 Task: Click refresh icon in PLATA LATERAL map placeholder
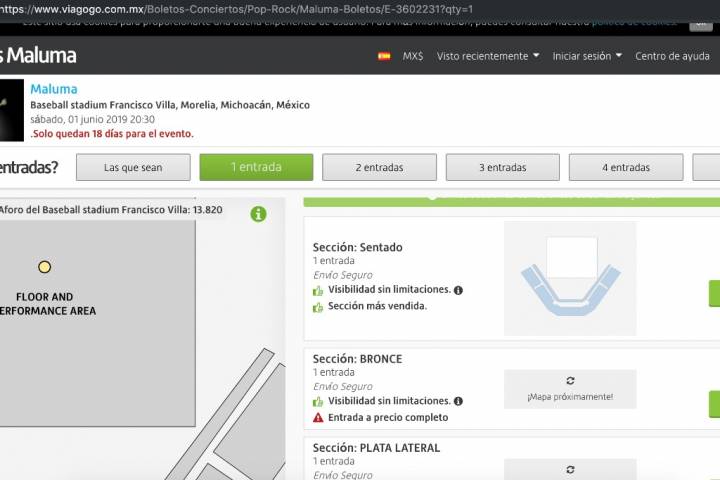pyautogui.click(x=570, y=469)
